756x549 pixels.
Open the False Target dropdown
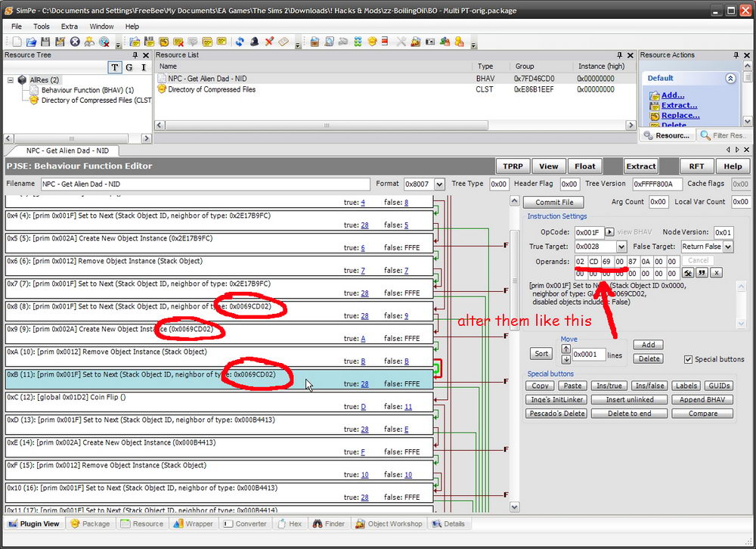728,247
